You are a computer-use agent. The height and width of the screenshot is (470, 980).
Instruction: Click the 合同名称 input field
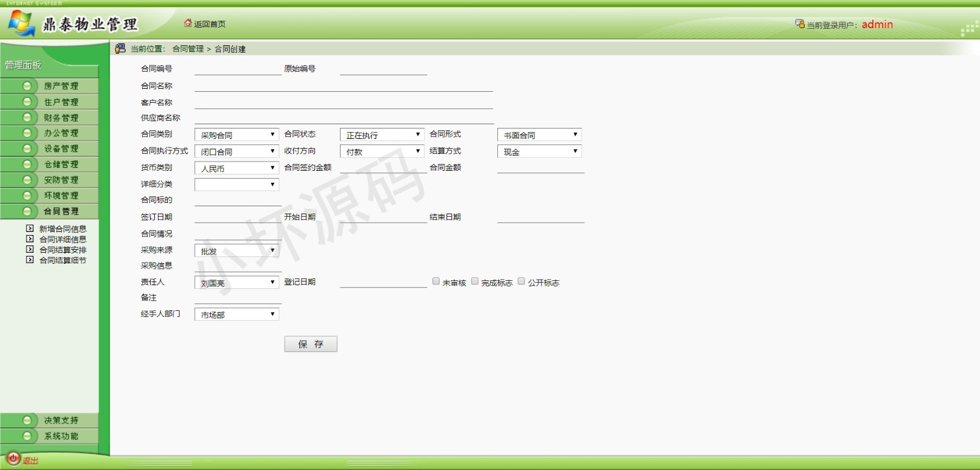click(x=344, y=86)
